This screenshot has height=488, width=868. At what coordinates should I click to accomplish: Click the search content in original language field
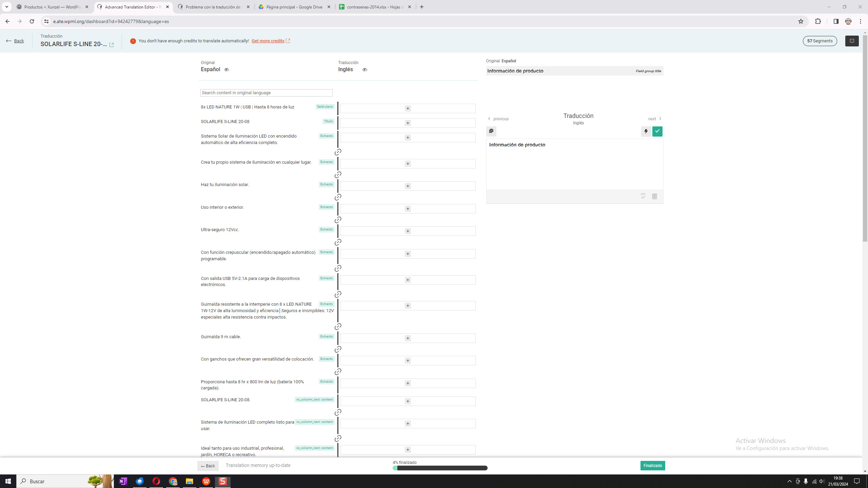(x=266, y=93)
